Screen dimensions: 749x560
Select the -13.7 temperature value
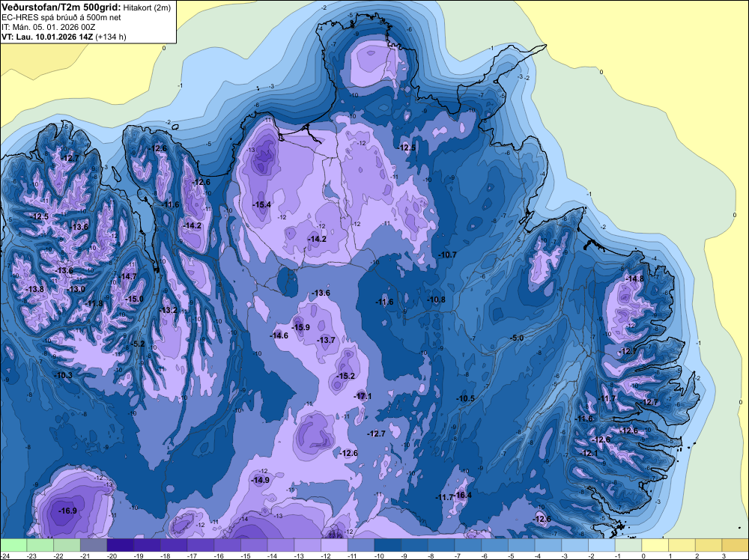coord(327,340)
